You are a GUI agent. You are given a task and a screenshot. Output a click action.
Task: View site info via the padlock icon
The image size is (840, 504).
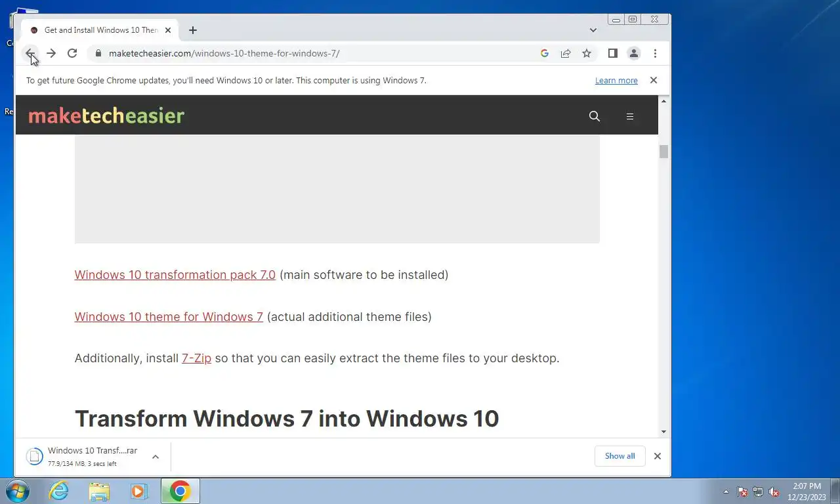(98, 53)
